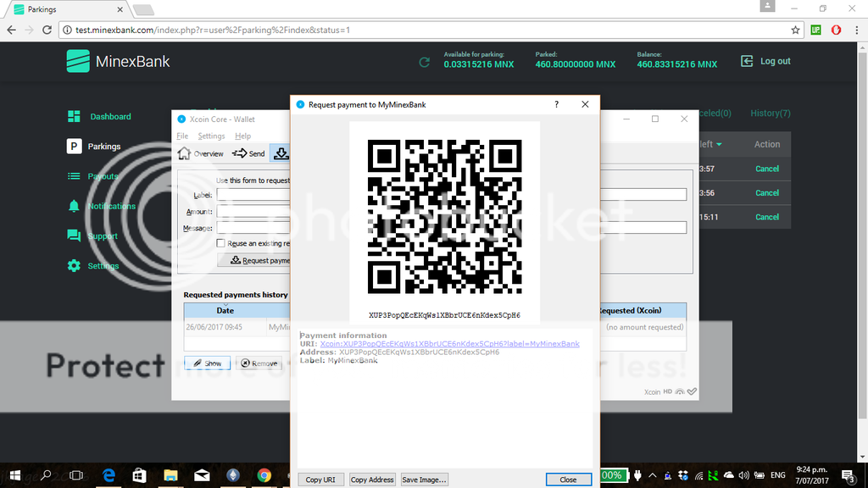
Task: Open Dashboard from the sidebar
Action: (x=100, y=116)
